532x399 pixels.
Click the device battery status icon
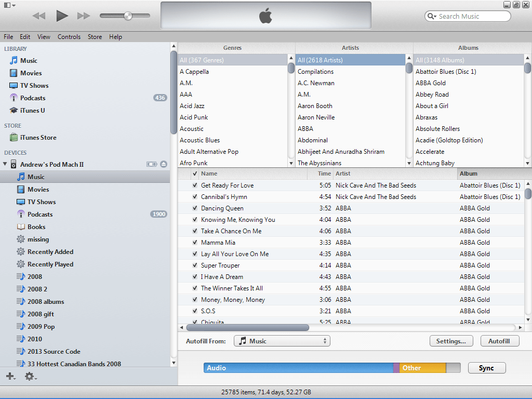click(x=152, y=164)
